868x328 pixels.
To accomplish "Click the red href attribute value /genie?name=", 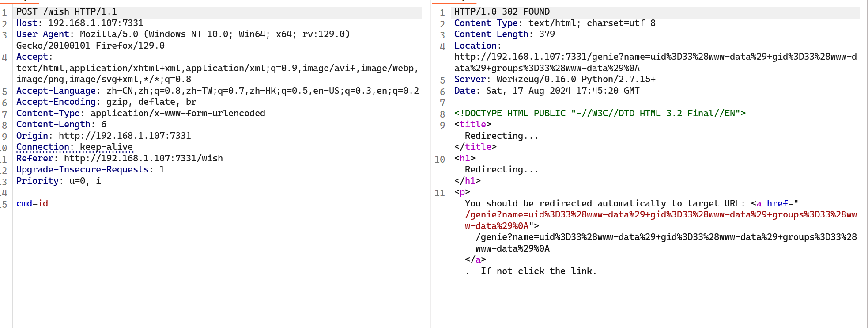I will pyautogui.click(x=661, y=220).
